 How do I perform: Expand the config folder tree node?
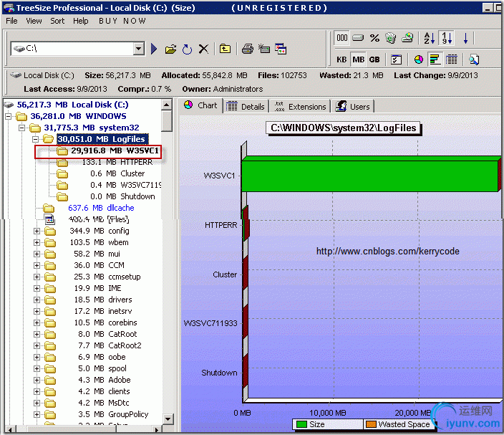click(x=37, y=231)
